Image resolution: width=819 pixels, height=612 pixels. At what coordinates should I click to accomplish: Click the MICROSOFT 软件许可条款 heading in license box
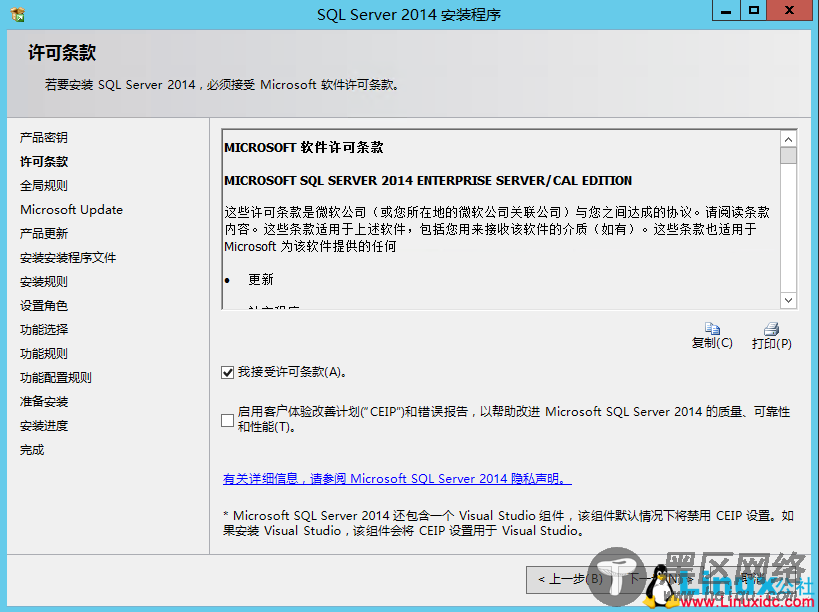(x=303, y=148)
